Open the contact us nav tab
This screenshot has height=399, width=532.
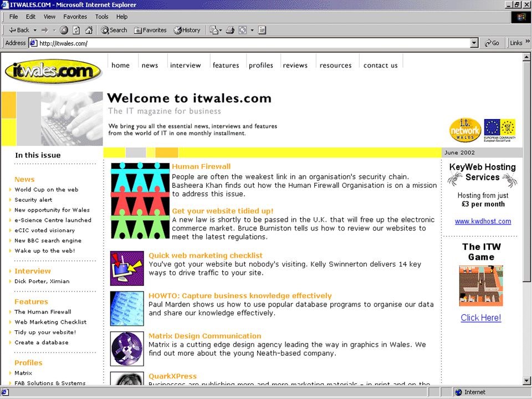coord(380,65)
